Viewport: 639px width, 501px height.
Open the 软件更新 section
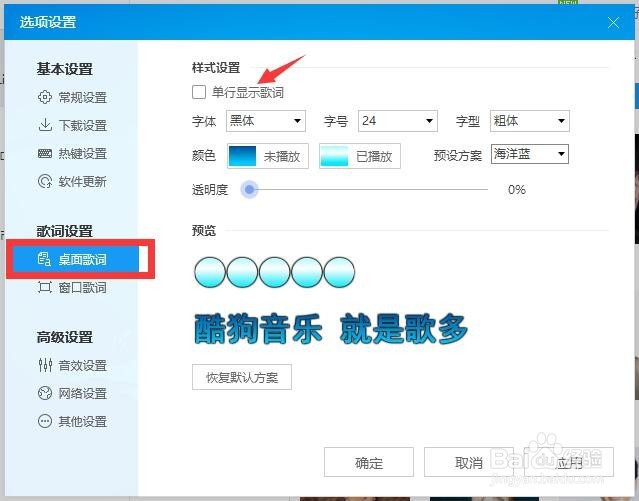(x=83, y=182)
